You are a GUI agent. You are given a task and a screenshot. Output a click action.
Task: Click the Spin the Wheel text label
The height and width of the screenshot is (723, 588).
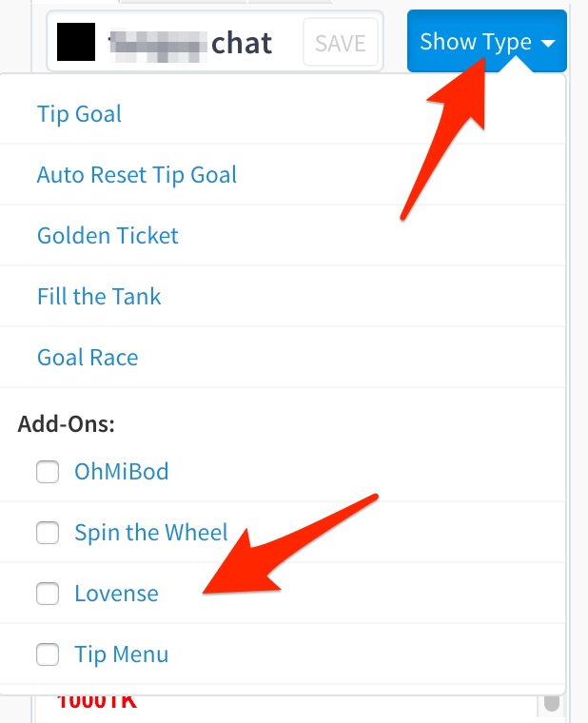pos(151,533)
